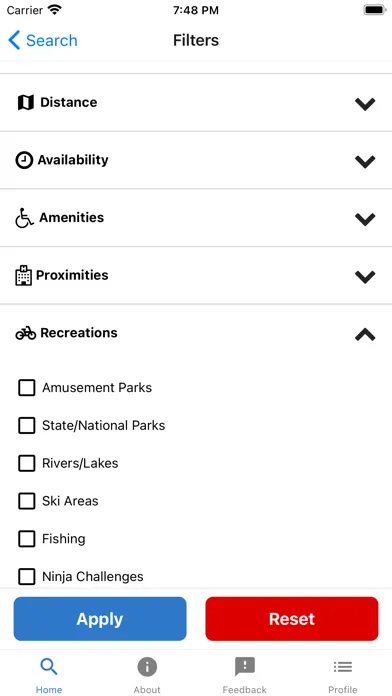Open the About info icon tab
Image resolution: width=392 pixels, height=696 pixels.
[x=147, y=667]
